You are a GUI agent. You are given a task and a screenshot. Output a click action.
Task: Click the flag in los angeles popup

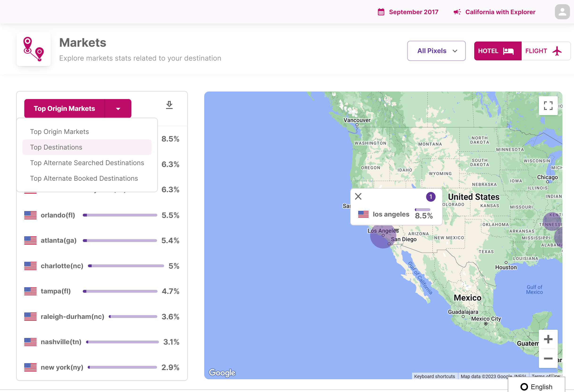[x=363, y=214]
